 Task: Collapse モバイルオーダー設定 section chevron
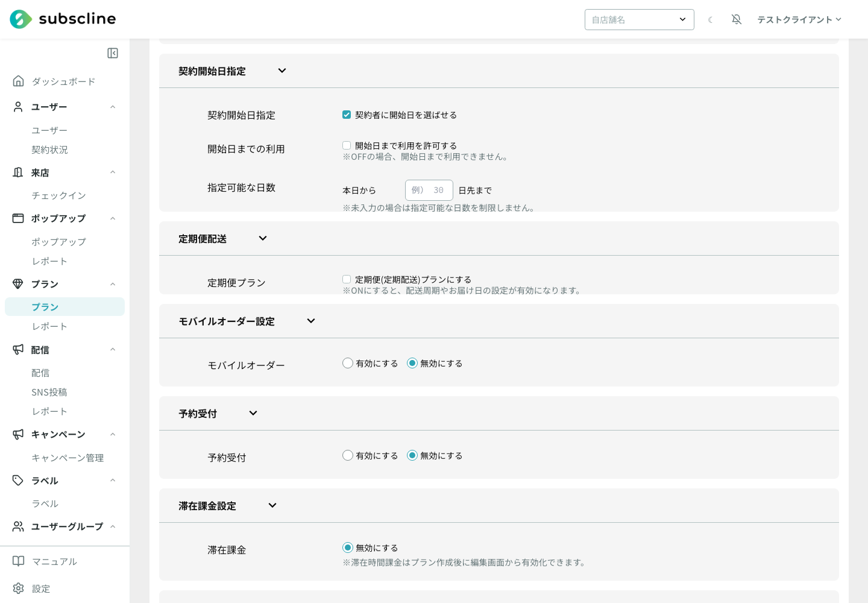pos(311,321)
